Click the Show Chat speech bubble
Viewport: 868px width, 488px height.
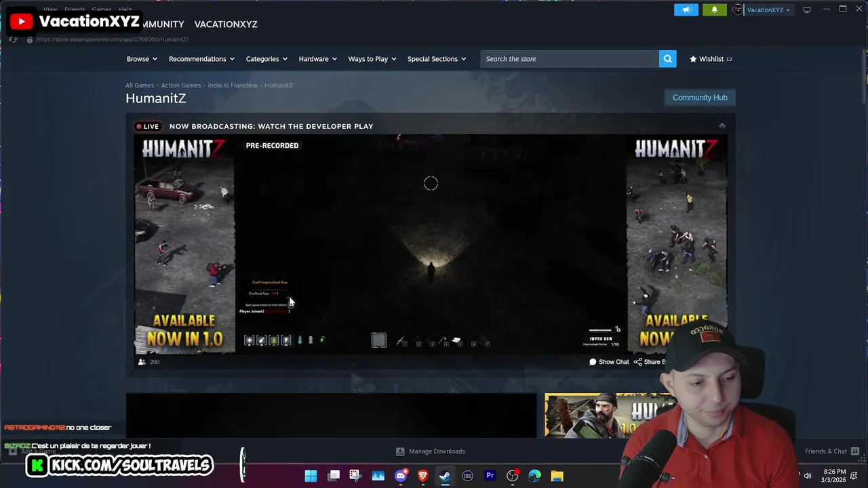(593, 362)
